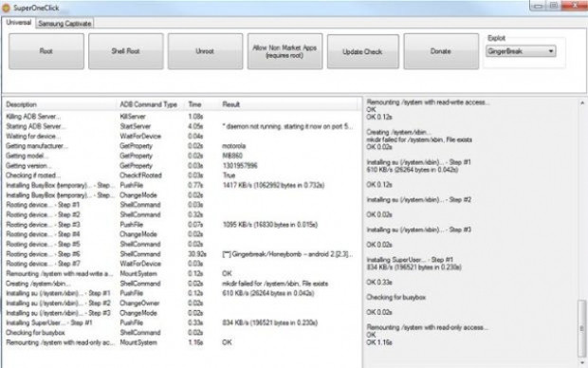Switch to the Samsung Captivate tab
Screen dimensions: 588x368
pyautogui.click(x=64, y=24)
